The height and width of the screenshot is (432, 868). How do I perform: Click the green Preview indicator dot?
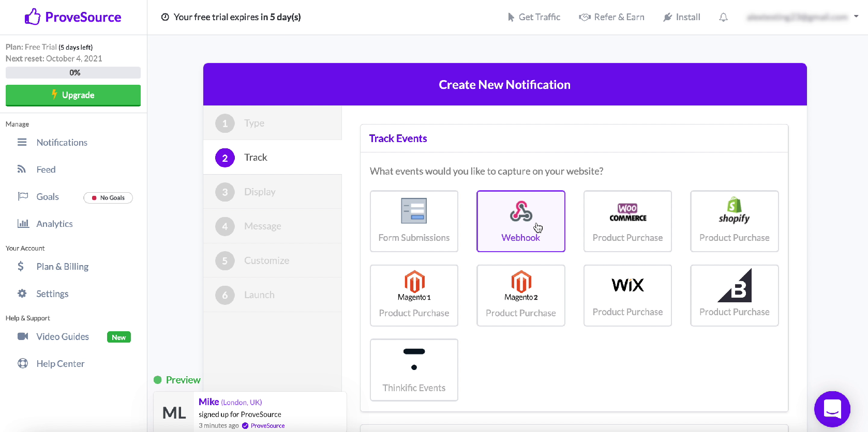click(158, 380)
